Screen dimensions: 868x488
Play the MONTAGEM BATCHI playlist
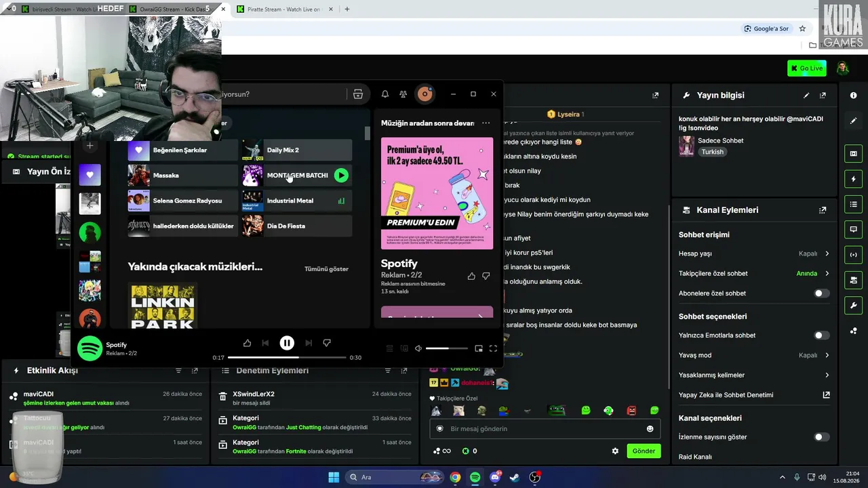[x=341, y=176]
